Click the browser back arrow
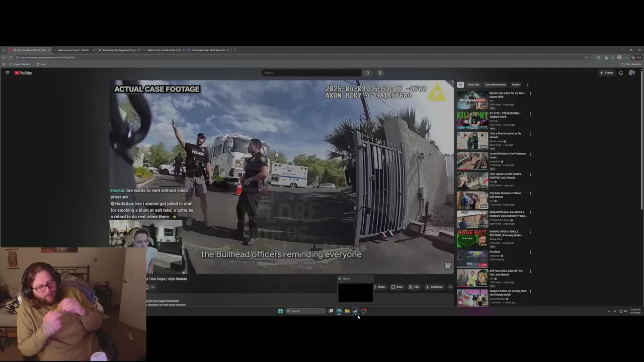The height and width of the screenshot is (362, 644). pyautogui.click(x=4, y=57)
